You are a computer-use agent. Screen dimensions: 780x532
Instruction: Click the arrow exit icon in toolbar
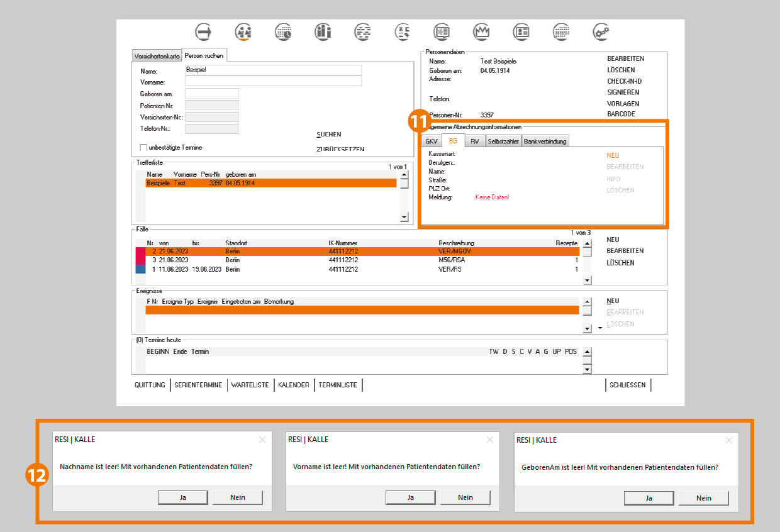203,31
